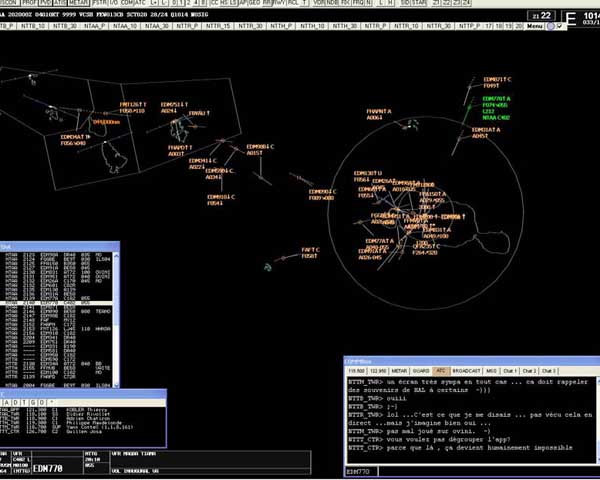Open the 122.950 frequency tab in COMMBox
The image size is (600, 480).
pyautogui.click(x=378, y=371)
